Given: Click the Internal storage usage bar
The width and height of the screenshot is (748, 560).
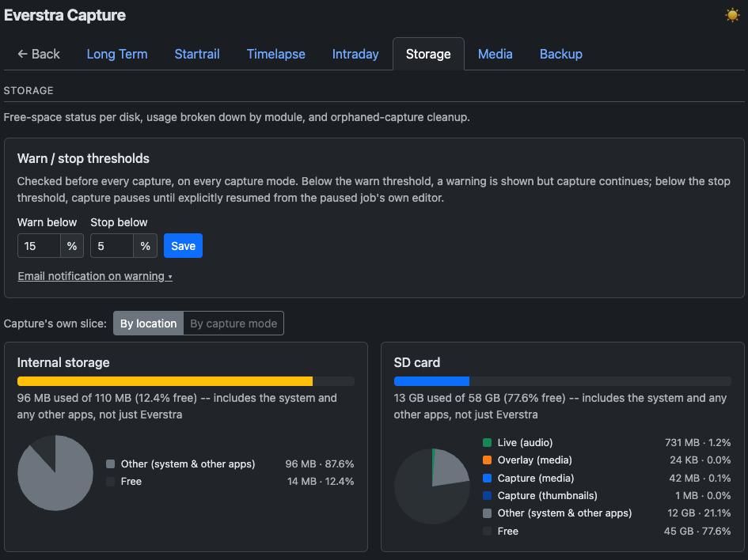Looking at the screenshot, I should 186,381.
